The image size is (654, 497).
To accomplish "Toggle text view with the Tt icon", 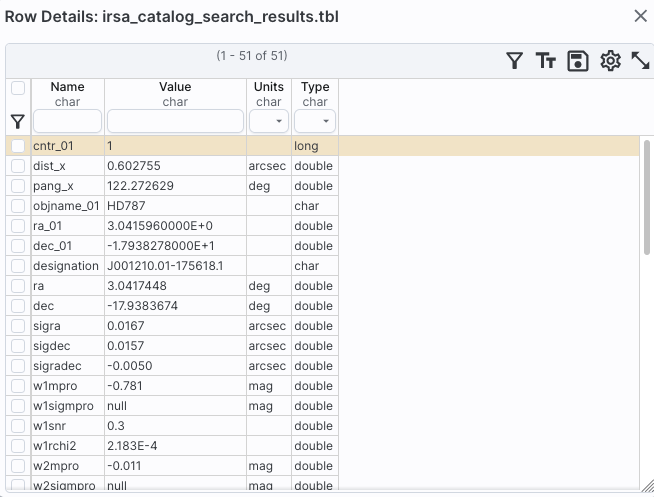I will coord(546,61).
